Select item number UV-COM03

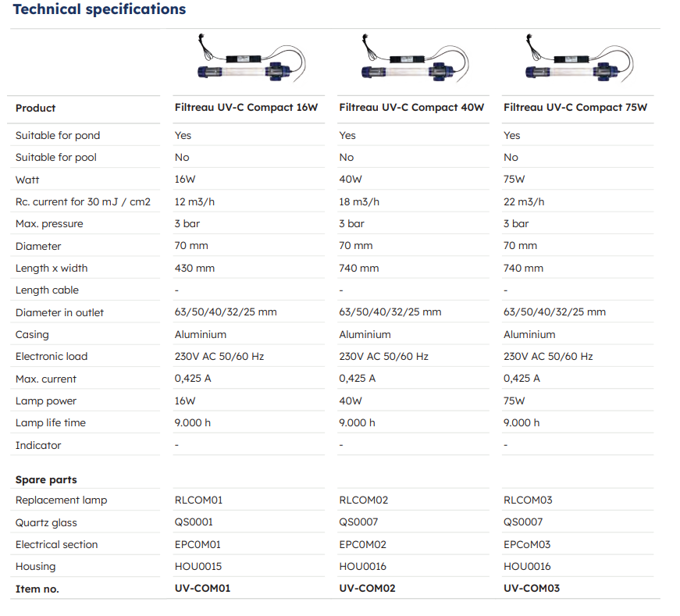532,589
